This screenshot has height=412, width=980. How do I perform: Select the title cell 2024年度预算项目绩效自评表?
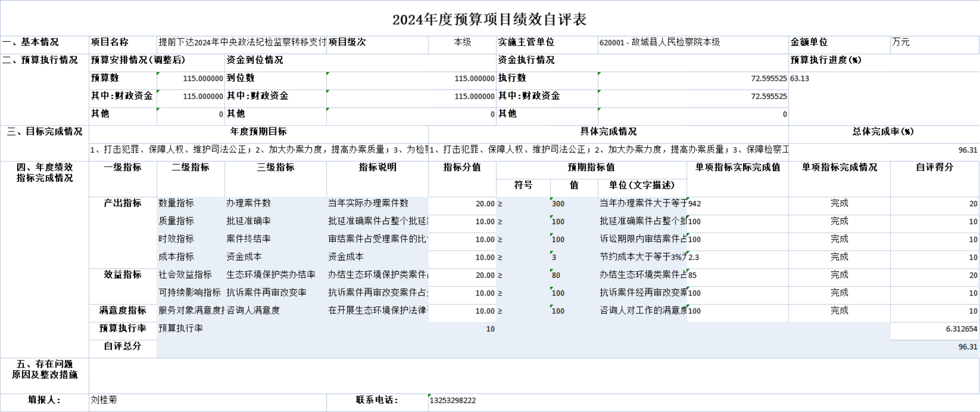(489, 19)
